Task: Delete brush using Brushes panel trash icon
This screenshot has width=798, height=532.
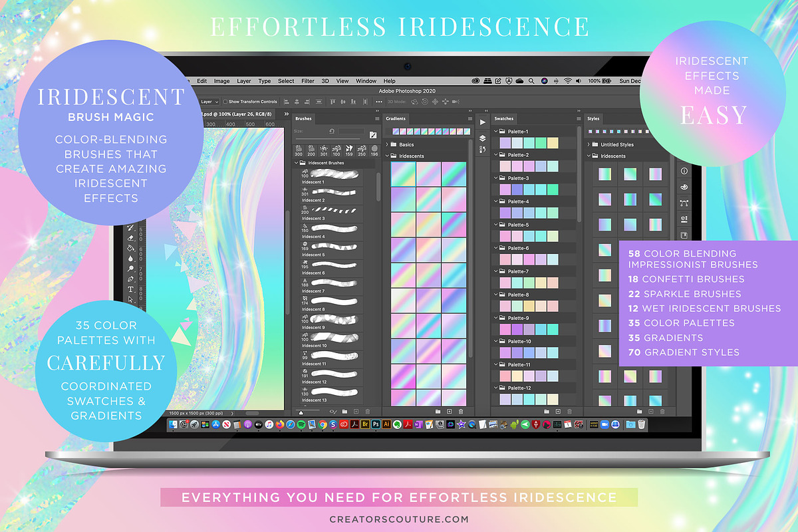Action: (x=368, y=412)
